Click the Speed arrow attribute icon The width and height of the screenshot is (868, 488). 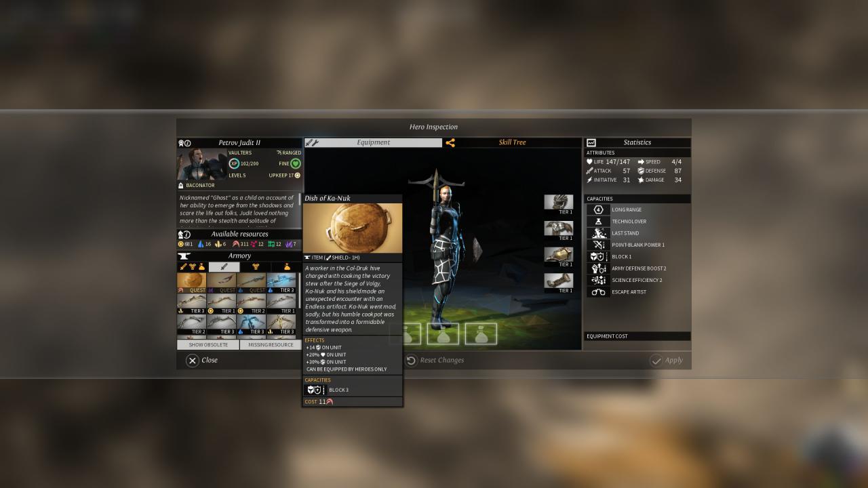coord(641,162)
